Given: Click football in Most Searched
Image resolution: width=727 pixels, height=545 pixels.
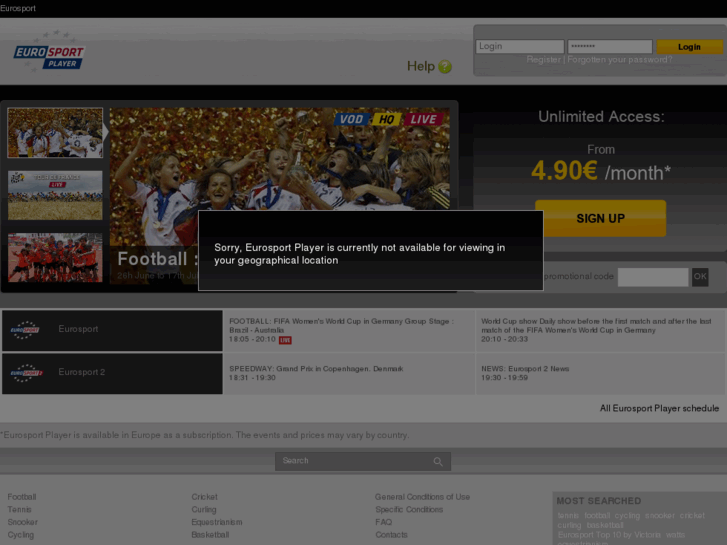Looking at the screenshot, I should point(597,516).
